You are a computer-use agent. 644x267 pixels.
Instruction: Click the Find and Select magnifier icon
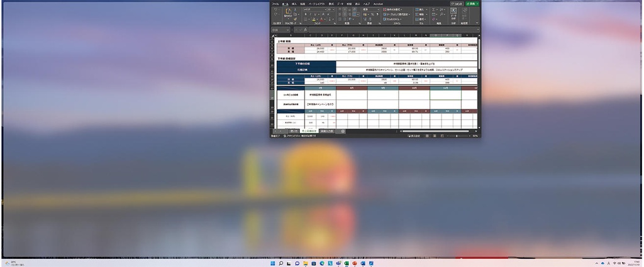point(441,14)
